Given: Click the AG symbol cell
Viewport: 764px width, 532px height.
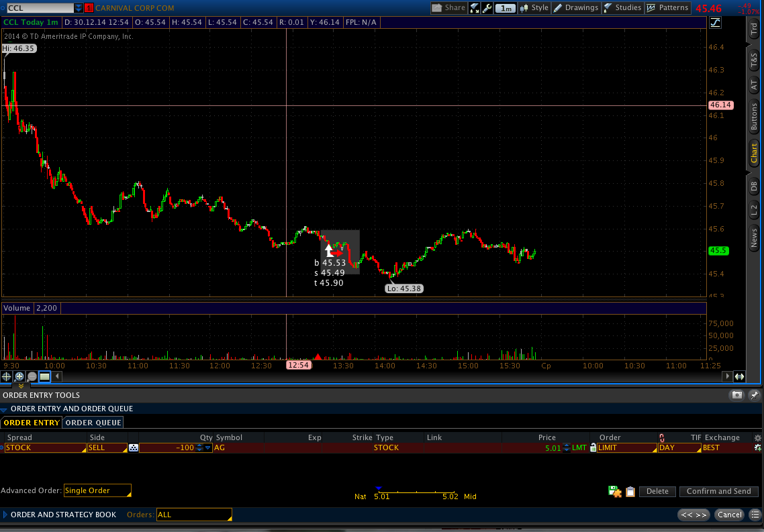Looking at the screenshot, I should [x=239, y=447].
